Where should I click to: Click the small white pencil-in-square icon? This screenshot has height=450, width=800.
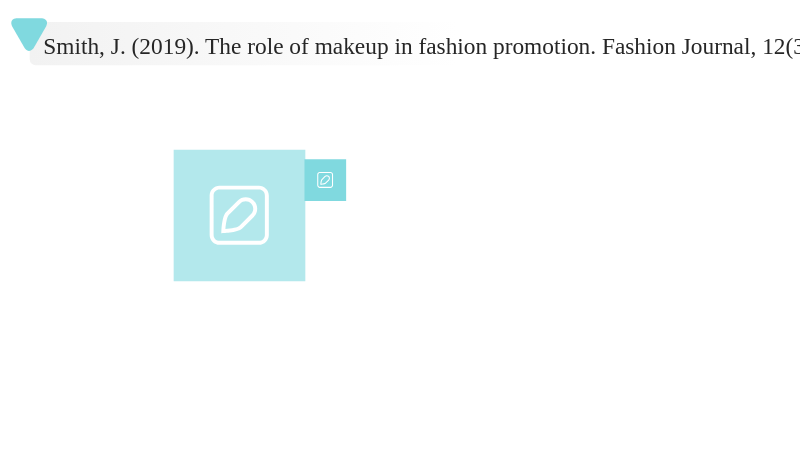[x=325, y=180]
